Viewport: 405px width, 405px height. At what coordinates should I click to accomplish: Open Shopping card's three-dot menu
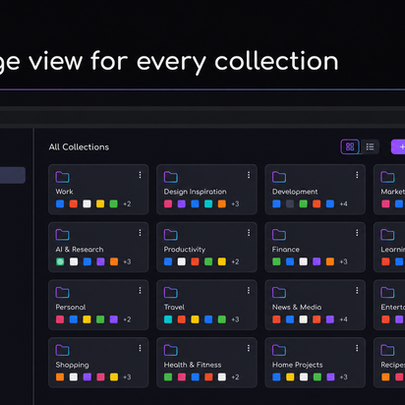(x=140, y=348)
